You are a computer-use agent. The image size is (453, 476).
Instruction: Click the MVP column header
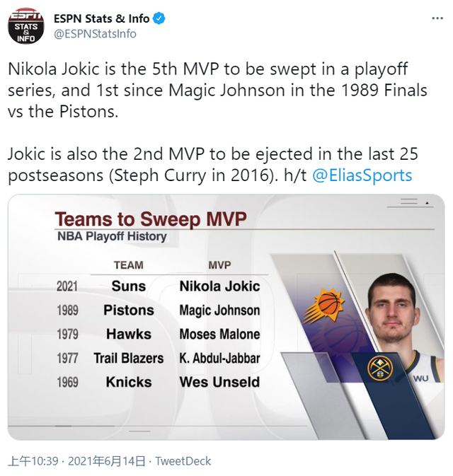(x=219, y=265)
